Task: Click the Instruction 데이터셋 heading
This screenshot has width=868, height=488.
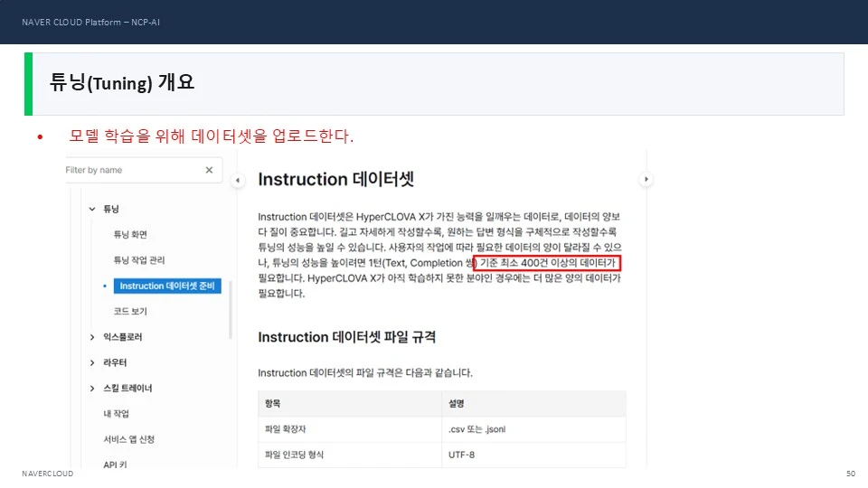Action: [336, 179]
